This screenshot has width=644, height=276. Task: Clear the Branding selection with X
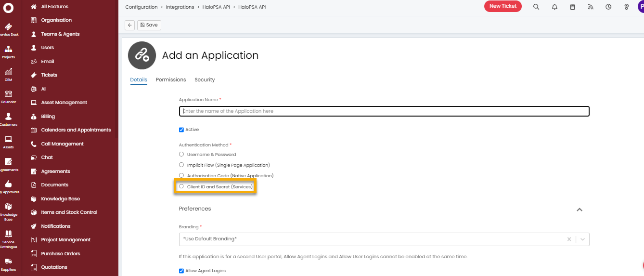point(569,239)
